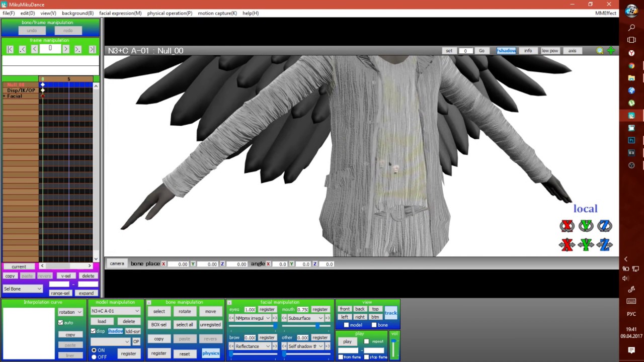Screen dimensions: 644x362
Task: Enable the view bone checkbox
Action: (374, 325)
